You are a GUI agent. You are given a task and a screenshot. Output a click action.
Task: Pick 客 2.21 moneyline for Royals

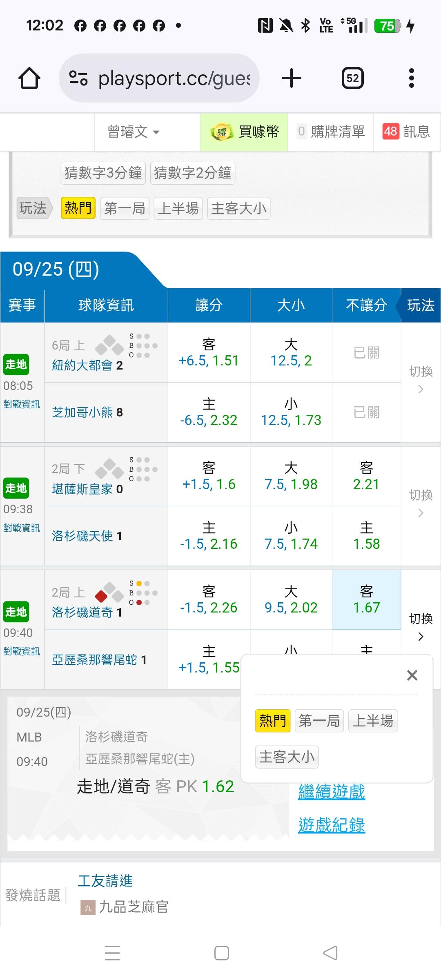pos(366,477)
